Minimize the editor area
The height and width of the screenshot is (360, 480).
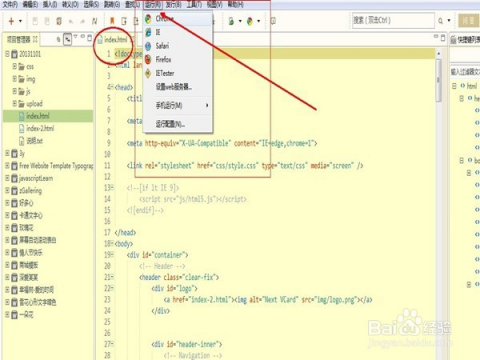coord(436,36)
